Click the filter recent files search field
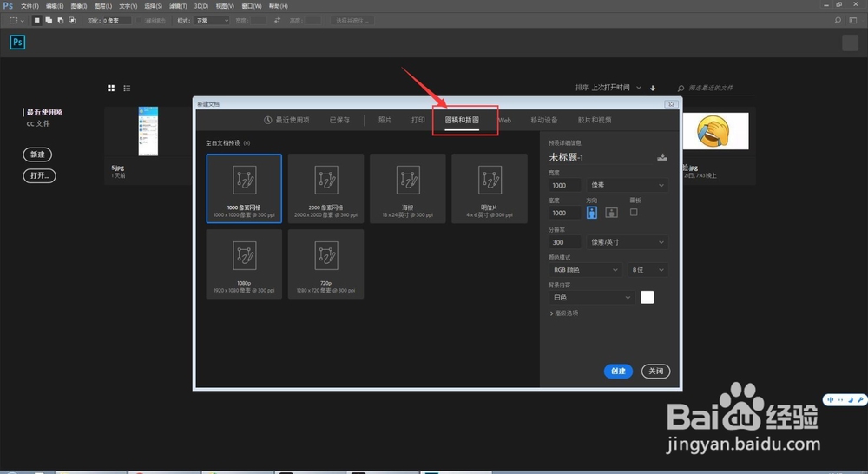The width and height of the screenshot is (868, 474). pyautogui.click(x=714, y=88)
